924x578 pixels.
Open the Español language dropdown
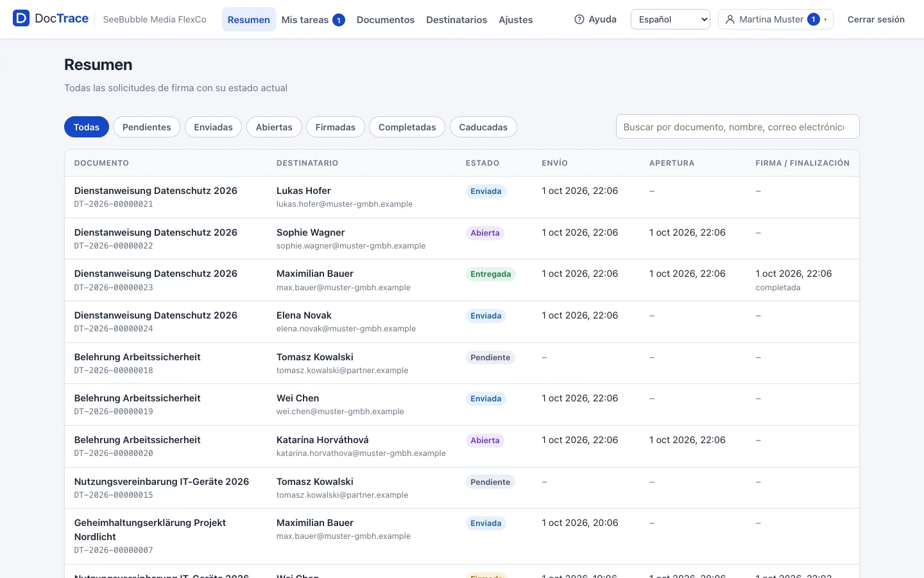pos(671,19)
